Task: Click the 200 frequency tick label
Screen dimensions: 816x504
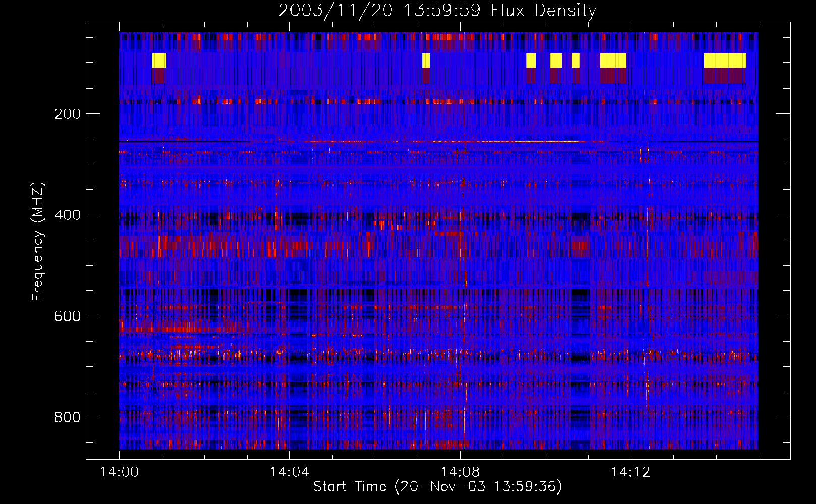Action: (x=68, y=114)
